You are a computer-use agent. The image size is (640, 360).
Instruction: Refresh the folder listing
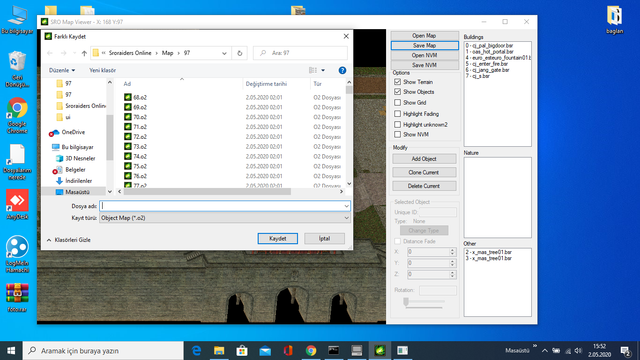point(240,53)
